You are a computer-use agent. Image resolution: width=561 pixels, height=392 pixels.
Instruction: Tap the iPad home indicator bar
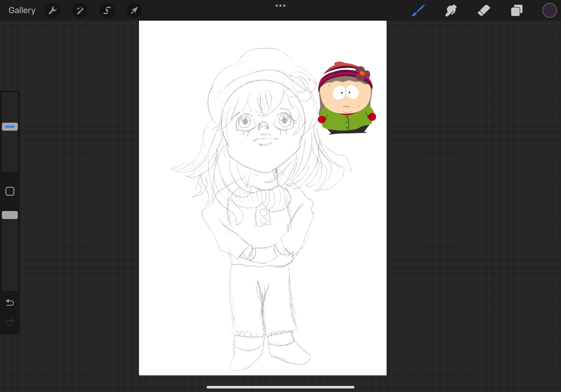coord(280,387)
